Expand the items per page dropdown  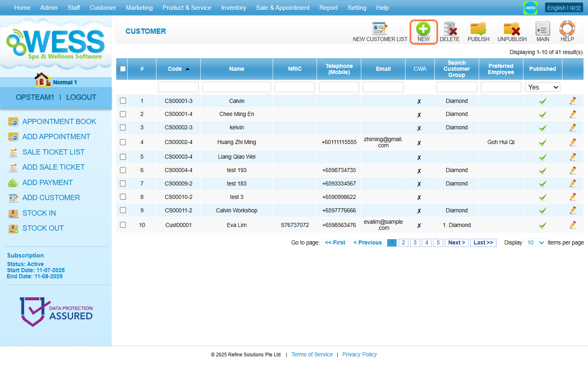point(535,242)
